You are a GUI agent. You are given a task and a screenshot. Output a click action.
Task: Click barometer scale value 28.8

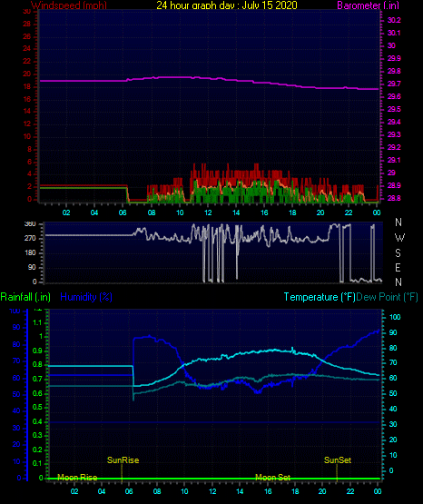pos(394,198)
